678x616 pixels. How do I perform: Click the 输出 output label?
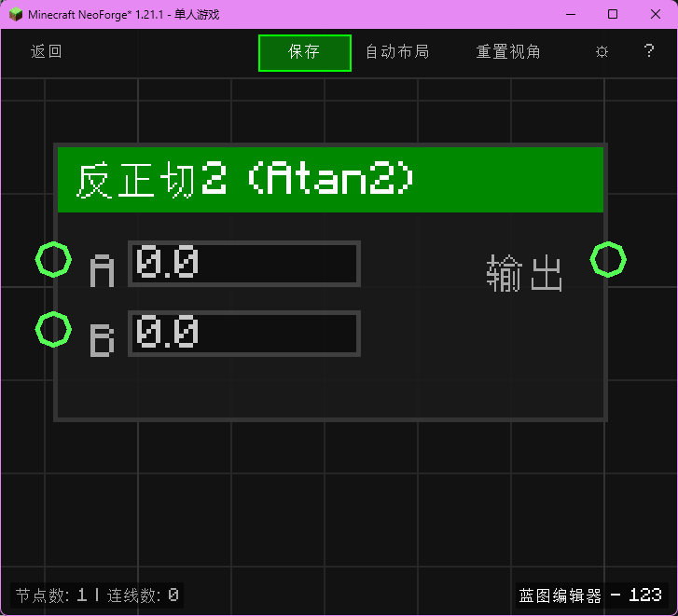525,274
